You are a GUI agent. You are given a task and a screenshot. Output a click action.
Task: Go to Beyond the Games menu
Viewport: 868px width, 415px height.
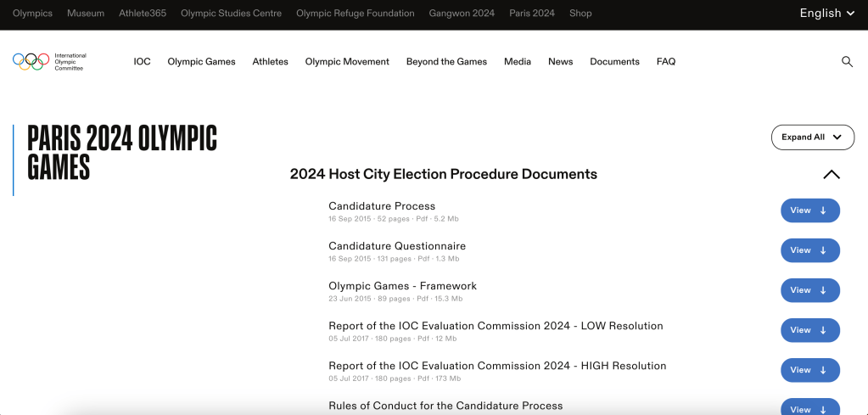pos(446,62)
